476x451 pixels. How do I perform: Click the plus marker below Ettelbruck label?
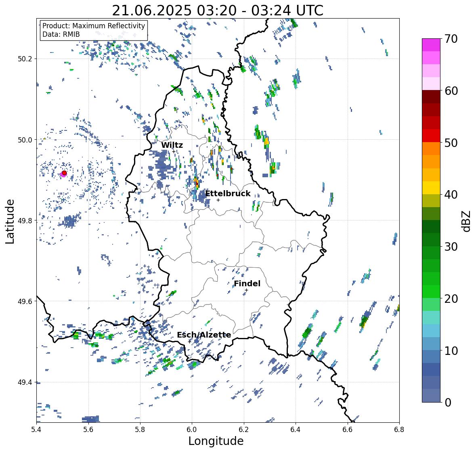218,200
